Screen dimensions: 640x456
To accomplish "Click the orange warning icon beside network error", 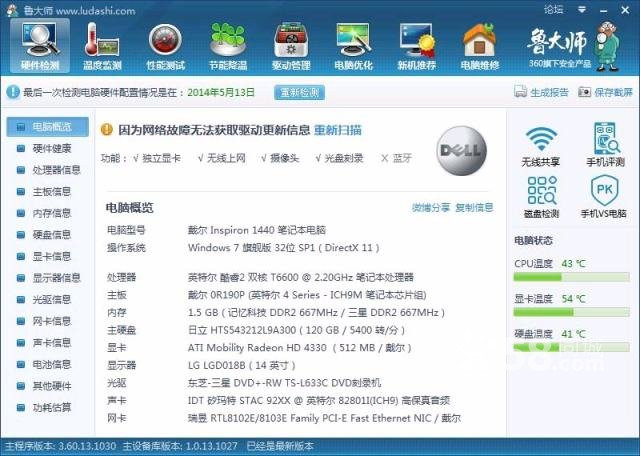I will 107,130.
